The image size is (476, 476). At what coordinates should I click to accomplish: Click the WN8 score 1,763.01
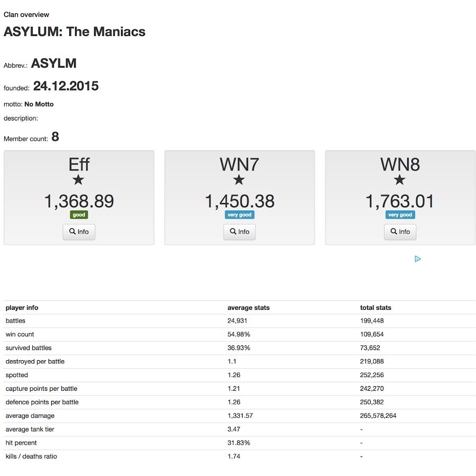pyautogui.click(x=400, y=201)
